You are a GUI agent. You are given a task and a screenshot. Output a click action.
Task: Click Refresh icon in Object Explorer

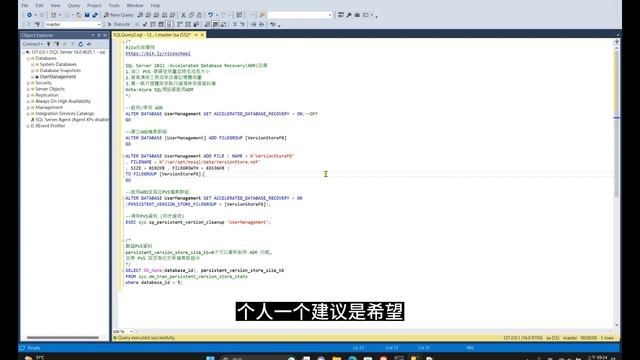tap(81, 44)
